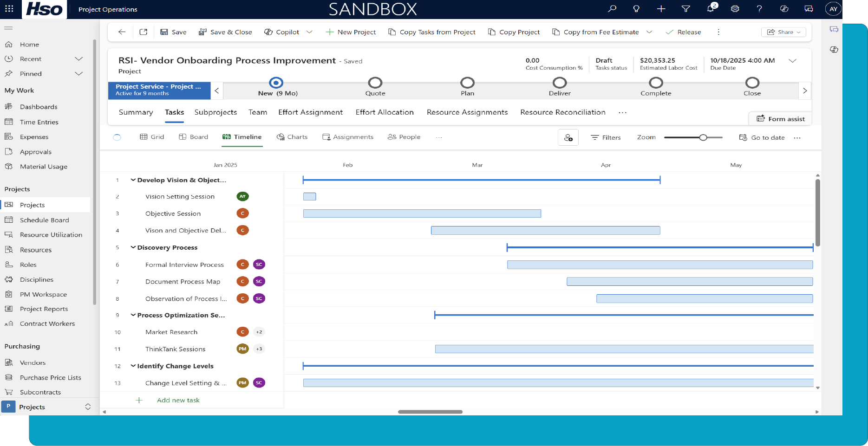Image resolution: width=868 pixels, height=446 pixels.
Task: Click the Objective Session timeline bar
Action: [422, 213]
